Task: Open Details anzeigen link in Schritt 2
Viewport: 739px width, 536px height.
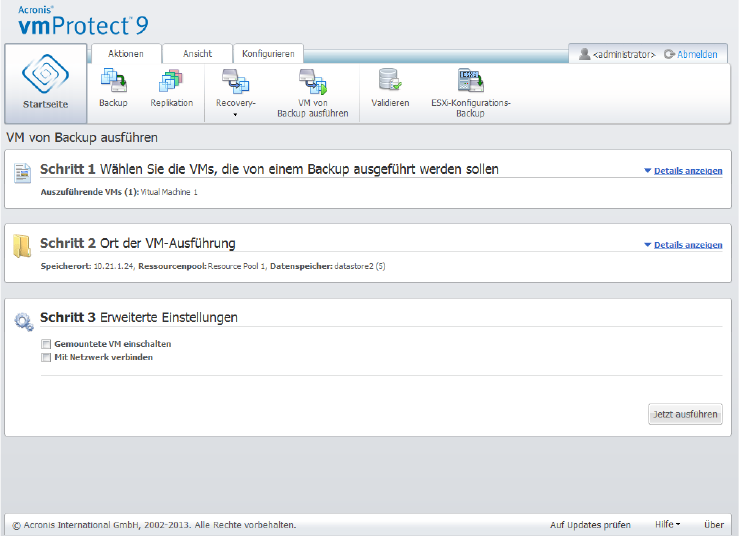Action: click(x=688, y=245)
